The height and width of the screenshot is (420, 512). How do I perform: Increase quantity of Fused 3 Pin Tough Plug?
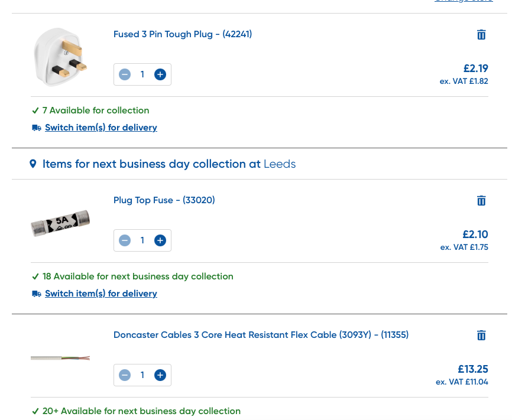pyautogui.click(x=160, y=74)
